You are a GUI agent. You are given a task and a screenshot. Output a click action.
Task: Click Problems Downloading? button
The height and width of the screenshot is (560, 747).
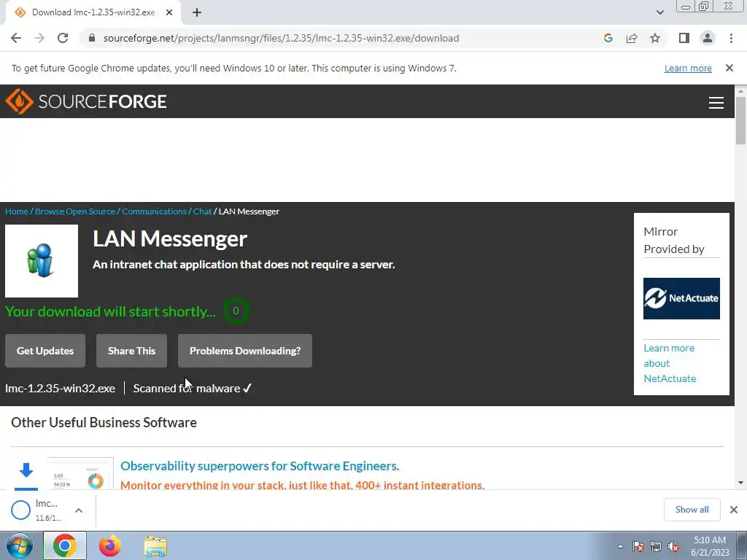point(245,351)
